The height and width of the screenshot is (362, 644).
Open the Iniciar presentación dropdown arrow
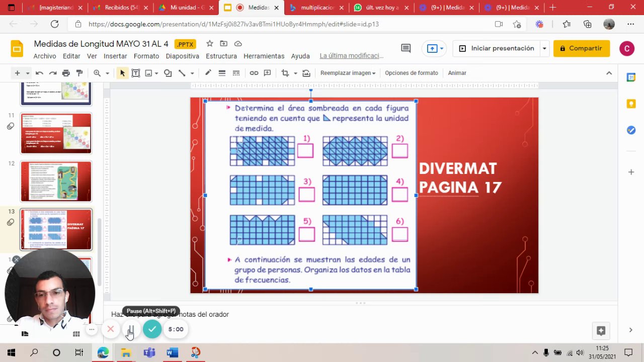[544, 48]
